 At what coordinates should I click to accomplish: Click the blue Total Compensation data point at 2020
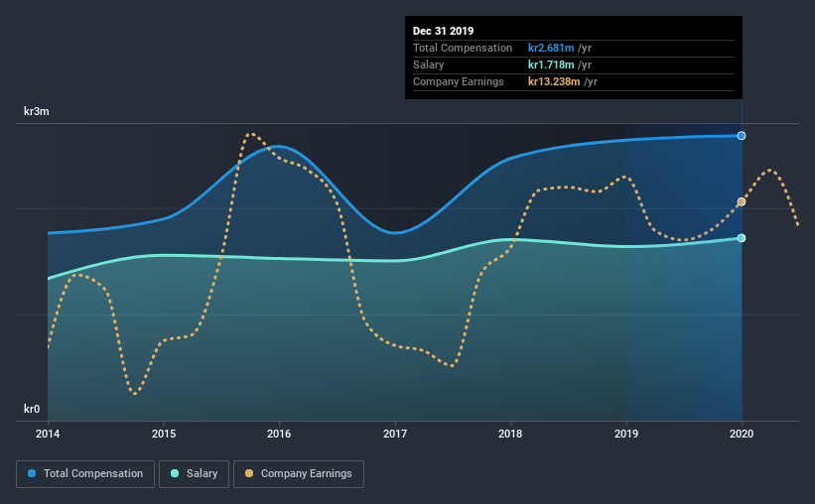742,136
